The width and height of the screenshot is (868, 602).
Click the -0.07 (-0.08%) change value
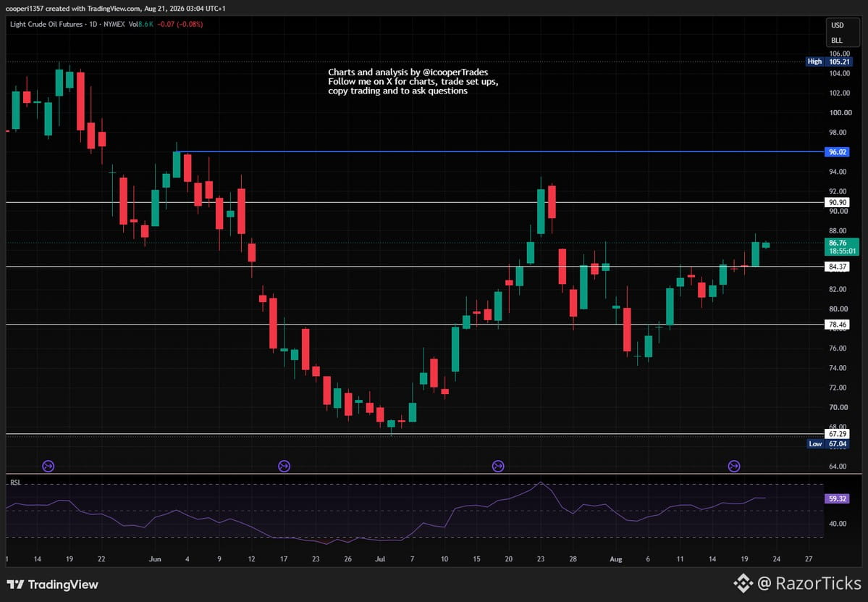pyautogui.click(x=180, y=25)
